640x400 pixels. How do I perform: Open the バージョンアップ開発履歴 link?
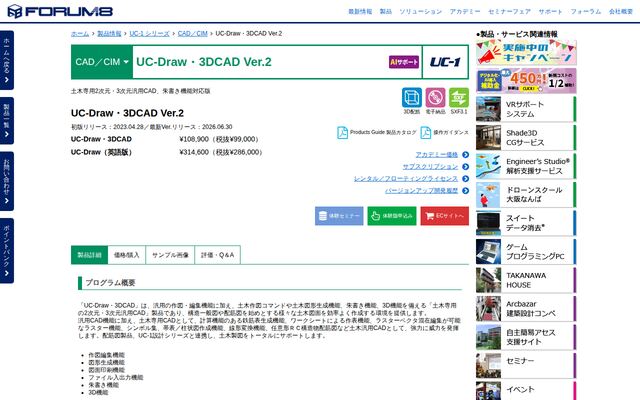[x=421, y=191]
